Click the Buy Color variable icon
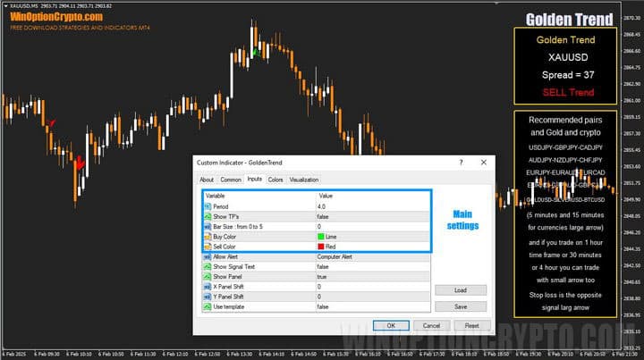Screen dimensions: 644x360 pos(208,237)
